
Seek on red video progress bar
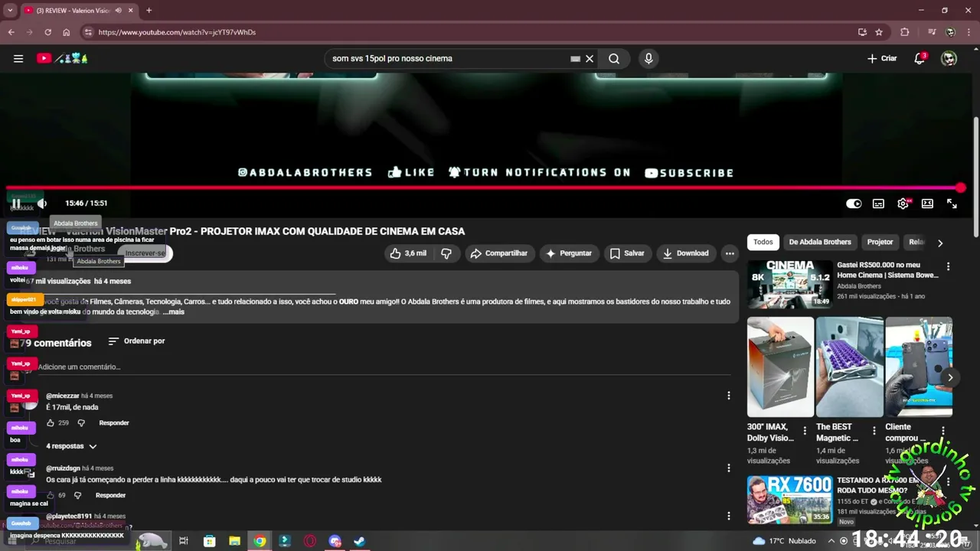482,187
